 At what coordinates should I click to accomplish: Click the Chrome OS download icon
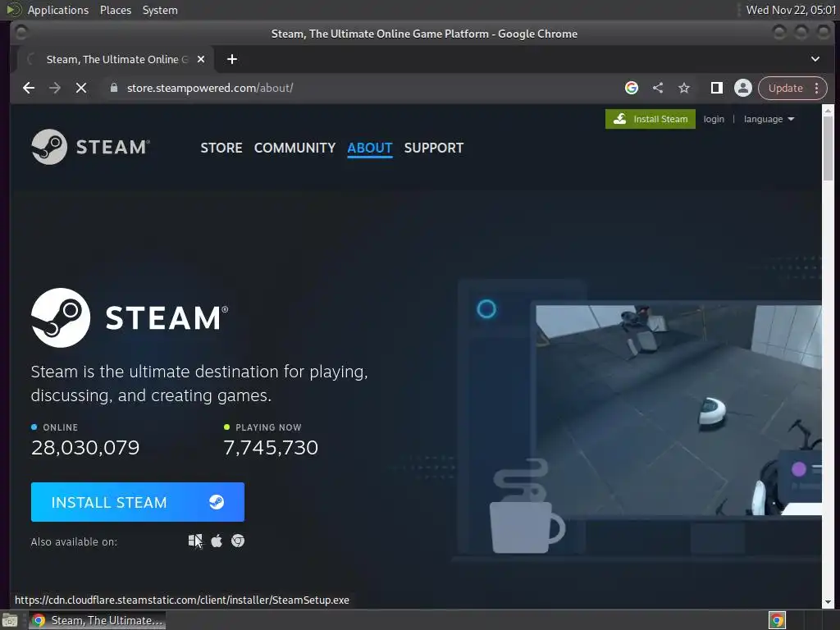point(238,541)
